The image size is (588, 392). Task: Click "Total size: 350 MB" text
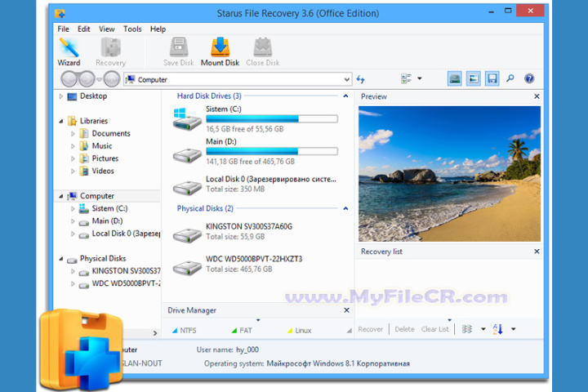235,189
